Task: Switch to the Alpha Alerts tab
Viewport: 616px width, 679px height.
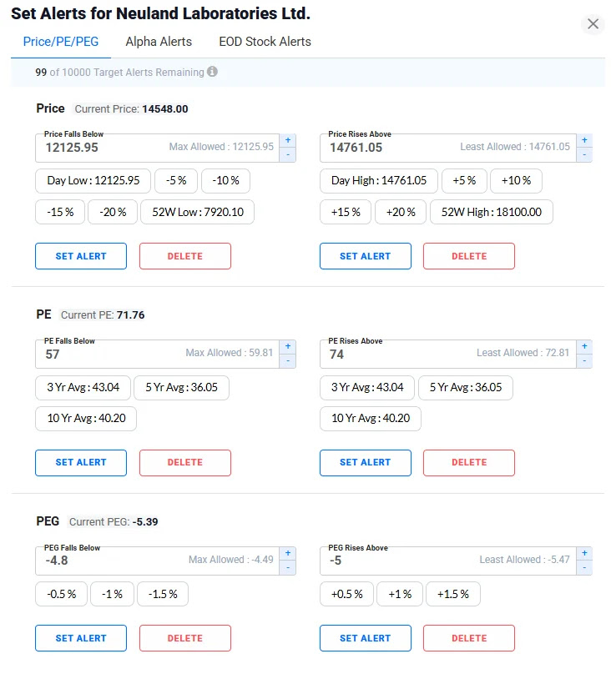Action: (159, 42)
